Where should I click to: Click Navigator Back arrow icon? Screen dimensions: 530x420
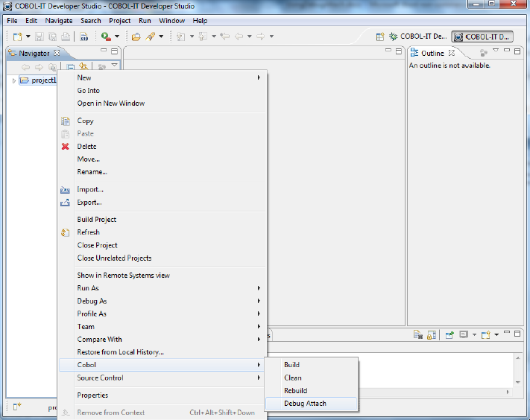pos(25,67)
